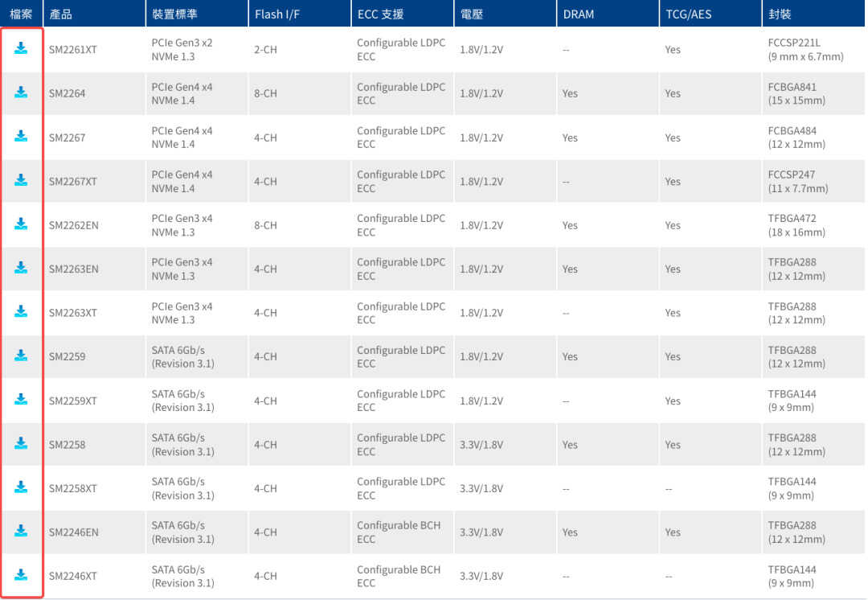Click the SM2263XT download icon
The image size is (868, 600).
point(21,311)
